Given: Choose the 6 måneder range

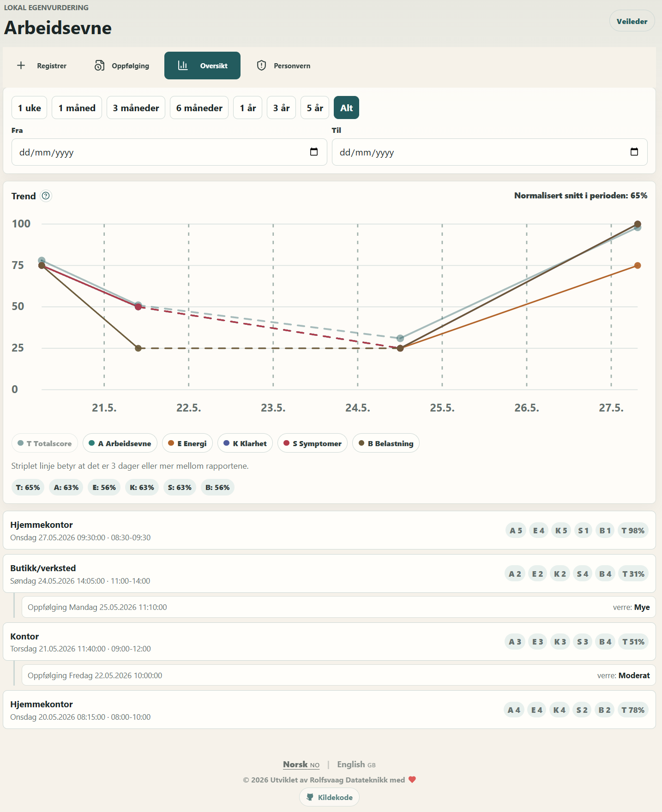Looking at the screenshot, I should pos(199,107).
